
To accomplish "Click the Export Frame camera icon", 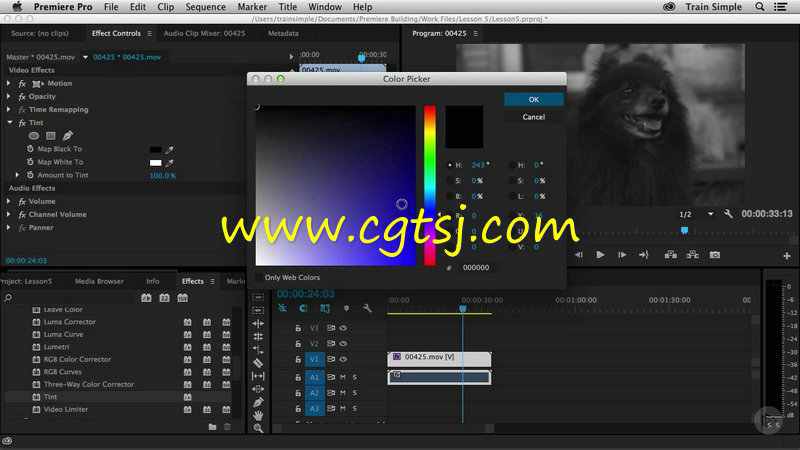I will click(715, 255).
